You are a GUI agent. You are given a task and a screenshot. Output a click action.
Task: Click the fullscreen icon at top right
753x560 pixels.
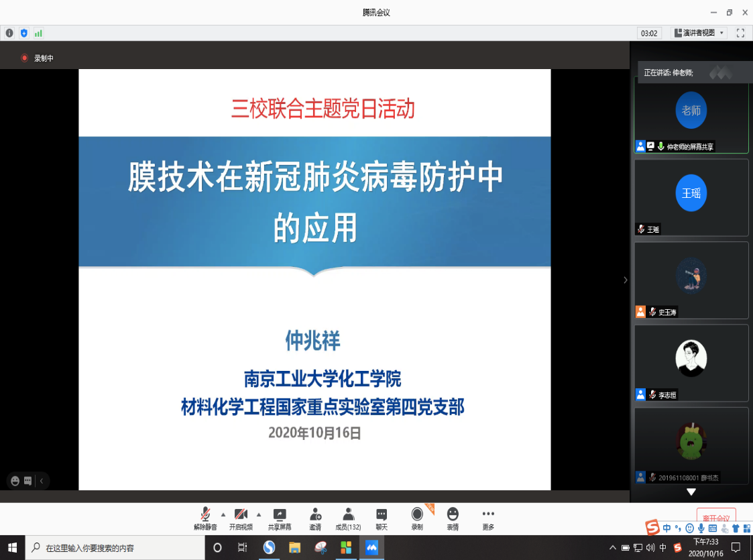740,33
